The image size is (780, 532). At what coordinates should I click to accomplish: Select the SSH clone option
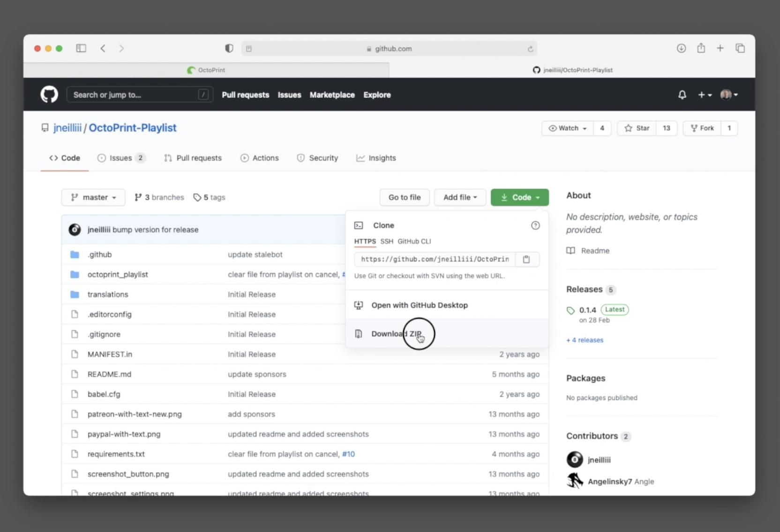click(387, 241)
